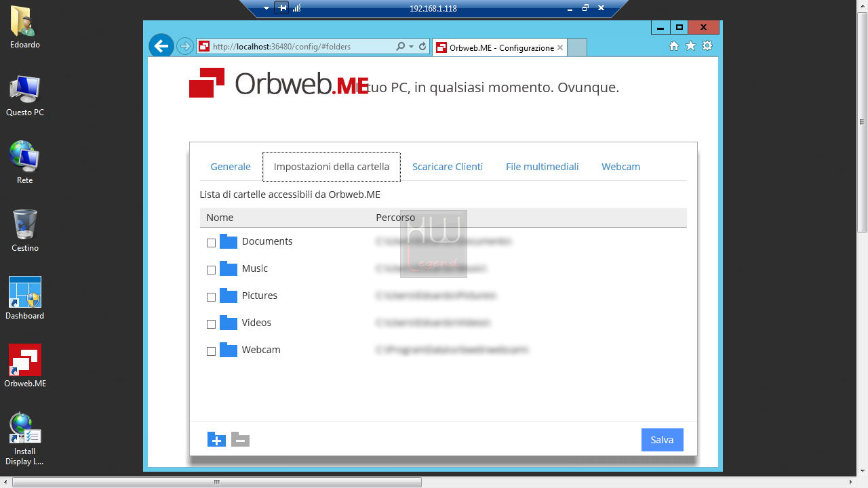
Task: Click the Videos folder icon
Action: tap(229, 323)
